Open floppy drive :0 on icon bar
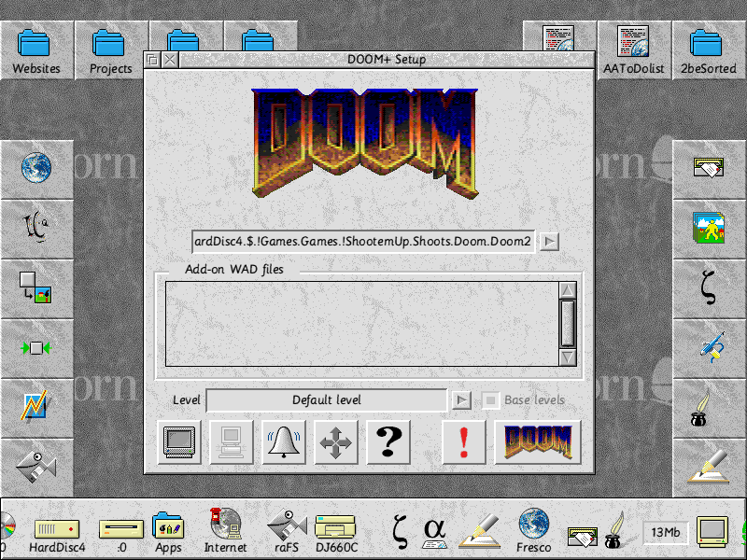 point(121,534)
